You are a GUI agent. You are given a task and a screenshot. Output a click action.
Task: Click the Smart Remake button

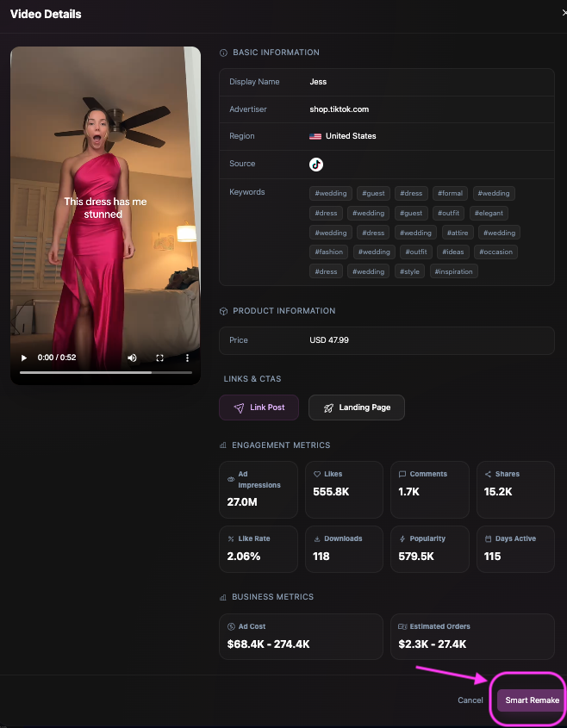(532, 700)
